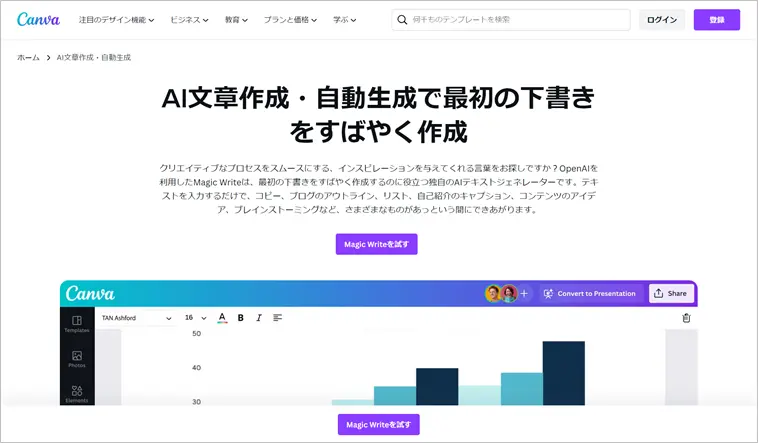Open the text color picker
This screenshot has width=758, height=443.
point(222,318)
